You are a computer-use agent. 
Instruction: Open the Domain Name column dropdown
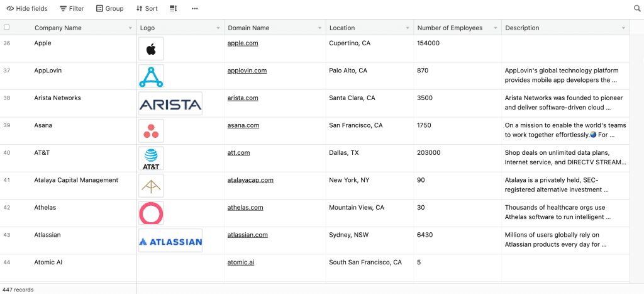click(319, 28)
